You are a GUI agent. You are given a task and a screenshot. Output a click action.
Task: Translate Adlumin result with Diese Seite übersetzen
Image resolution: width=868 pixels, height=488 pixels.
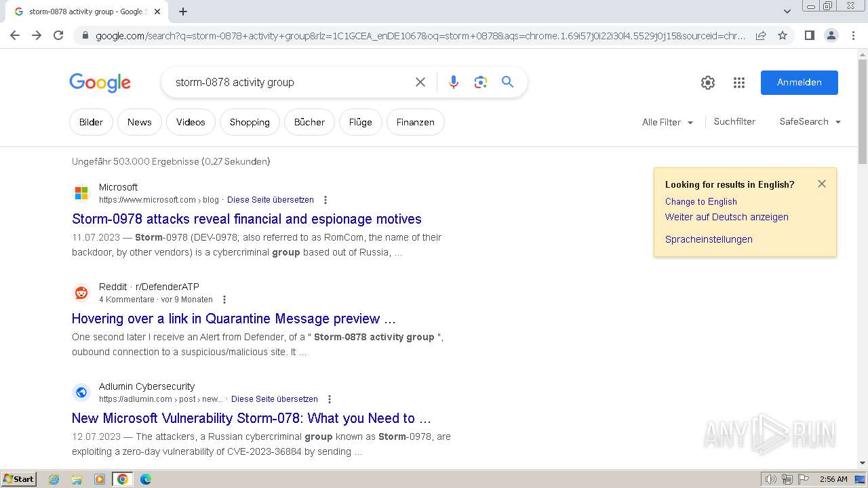tap(275, 399)
